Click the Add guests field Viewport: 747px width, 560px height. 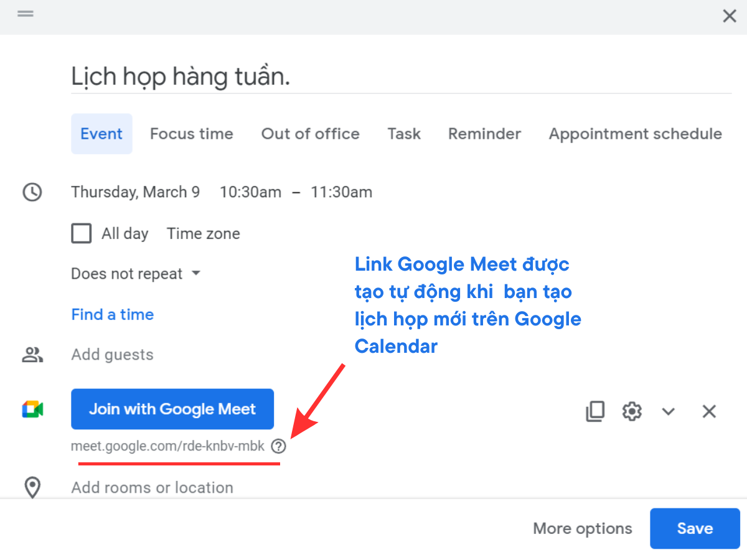click(112, 355)
